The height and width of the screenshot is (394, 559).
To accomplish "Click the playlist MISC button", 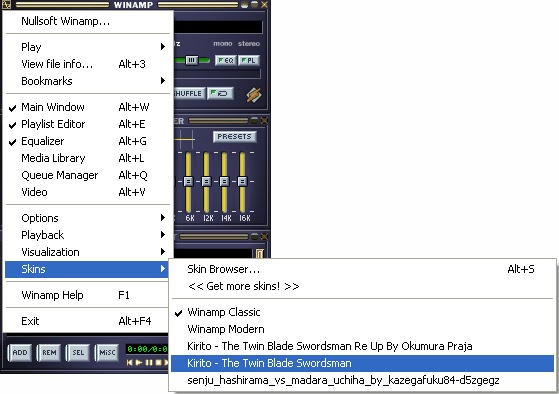I will point(107,353).
